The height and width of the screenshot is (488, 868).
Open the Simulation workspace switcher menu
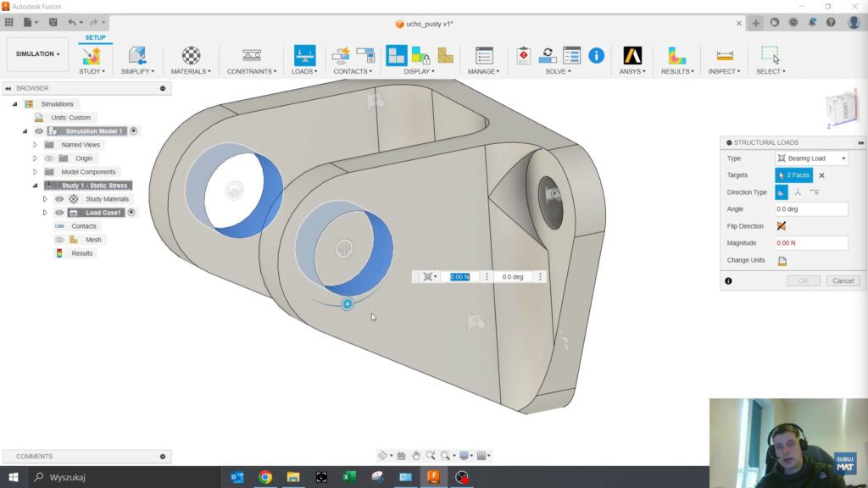36,53
